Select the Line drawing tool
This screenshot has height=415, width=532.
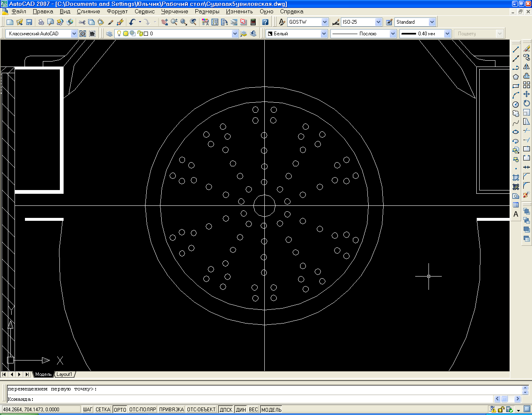pos(516,49)
